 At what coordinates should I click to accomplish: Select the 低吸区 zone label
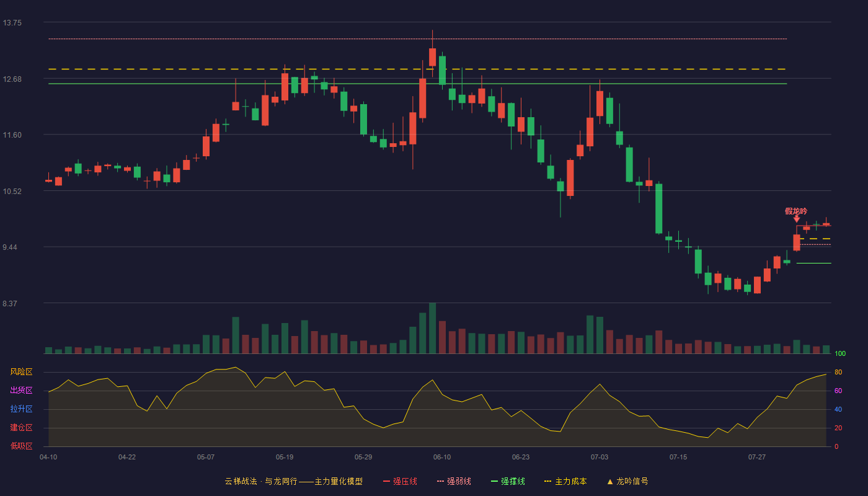21,446
